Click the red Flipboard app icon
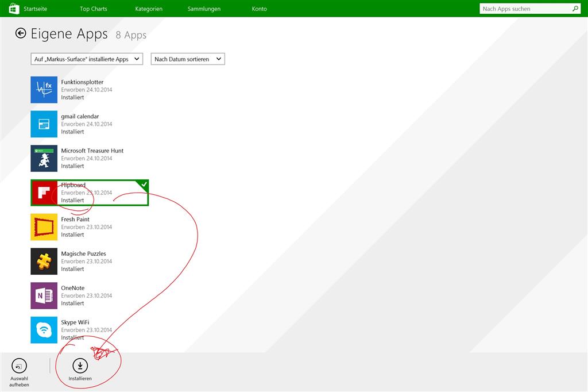588x392 pixels. pyautogui.click(x=44, y=193)
